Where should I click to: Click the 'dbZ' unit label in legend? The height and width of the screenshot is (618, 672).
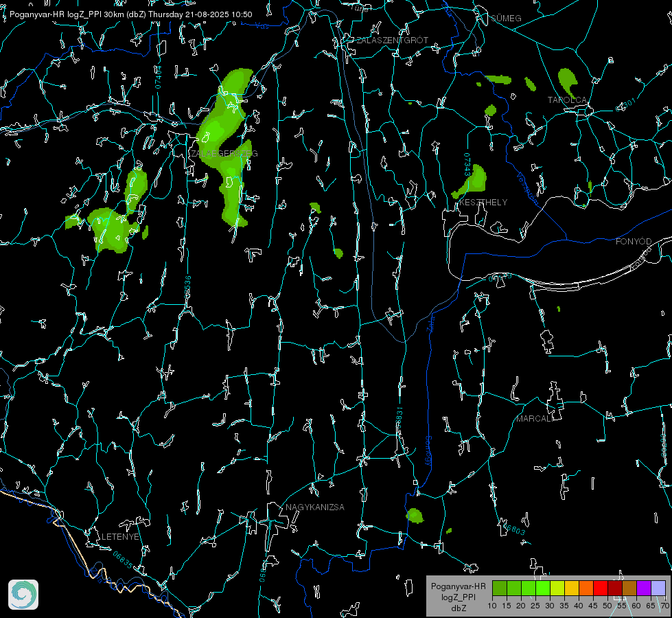(459, 608)
